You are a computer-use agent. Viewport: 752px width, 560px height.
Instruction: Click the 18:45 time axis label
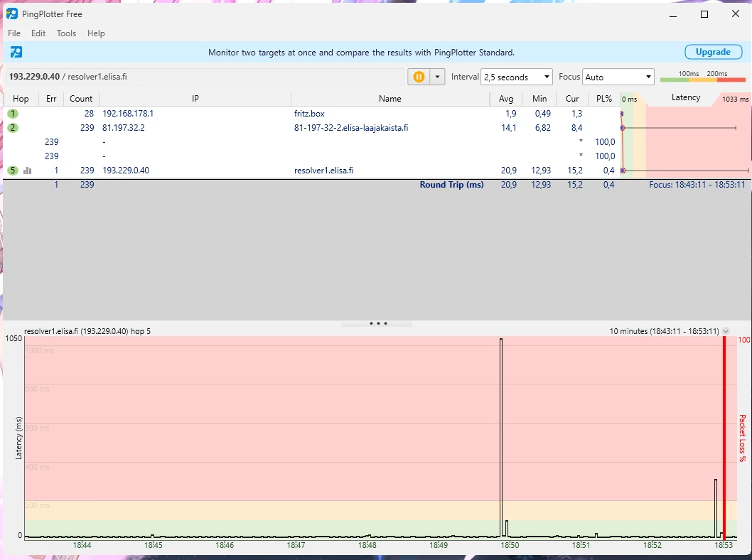click(x=153, y=545)
